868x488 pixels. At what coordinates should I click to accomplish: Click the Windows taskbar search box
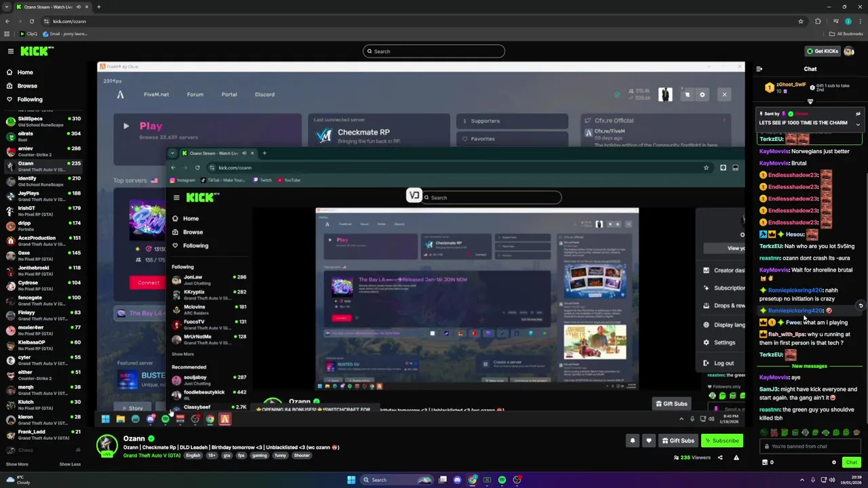(x=397, y=480)
